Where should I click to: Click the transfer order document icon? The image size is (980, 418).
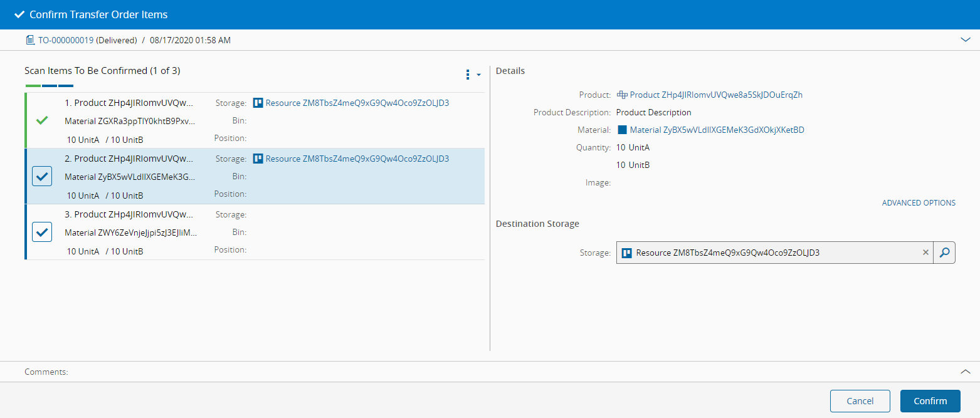[29, 40]
